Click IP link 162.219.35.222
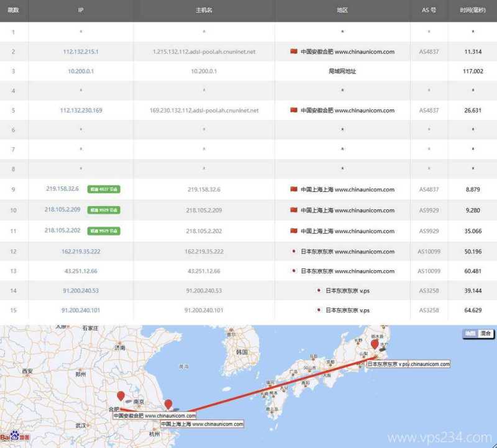497x448 pixels. pyautogui.click(x=81, y=252)
